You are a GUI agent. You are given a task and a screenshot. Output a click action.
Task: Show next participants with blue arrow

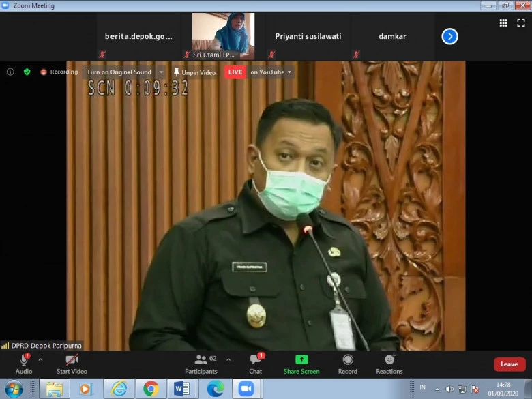(x=449, y=36)
